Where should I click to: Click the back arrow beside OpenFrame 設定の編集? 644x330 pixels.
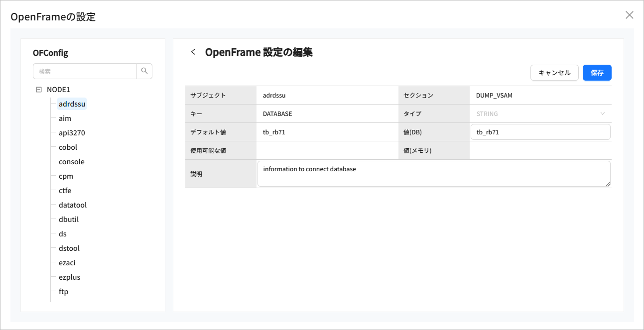pyautogui.click(x=193, y=52)
